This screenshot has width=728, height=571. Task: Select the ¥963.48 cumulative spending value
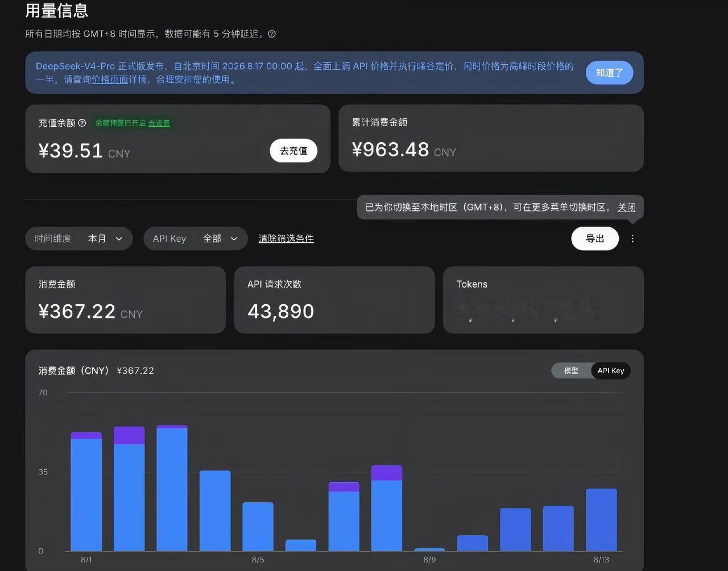click(390, 150)
